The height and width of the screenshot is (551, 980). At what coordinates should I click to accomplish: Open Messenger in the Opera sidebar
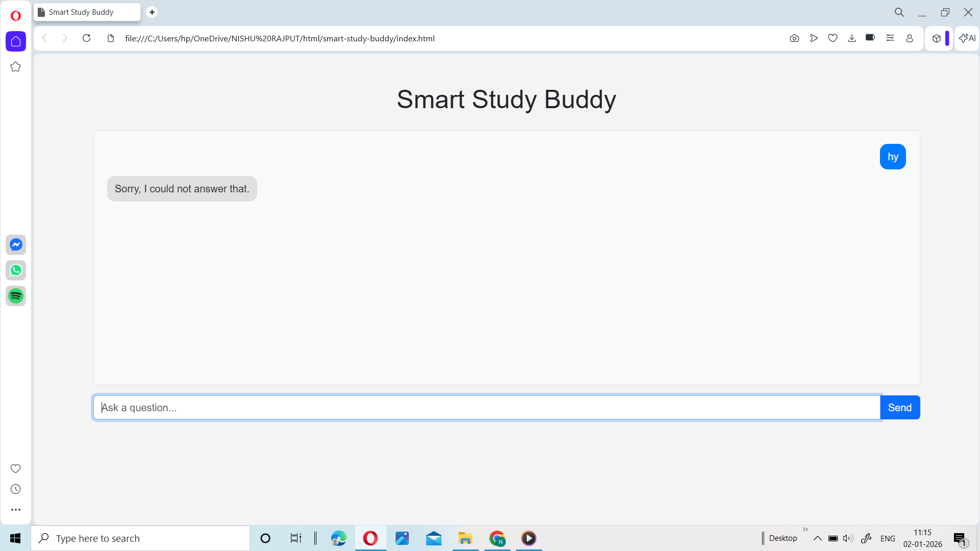(16, 245)
